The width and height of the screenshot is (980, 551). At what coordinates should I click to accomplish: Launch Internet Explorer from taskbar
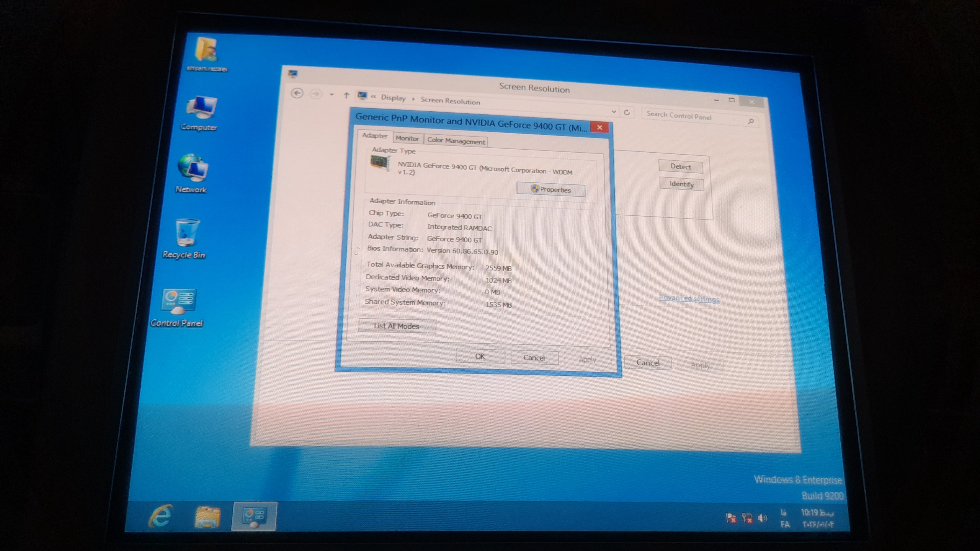coord(160,517)
